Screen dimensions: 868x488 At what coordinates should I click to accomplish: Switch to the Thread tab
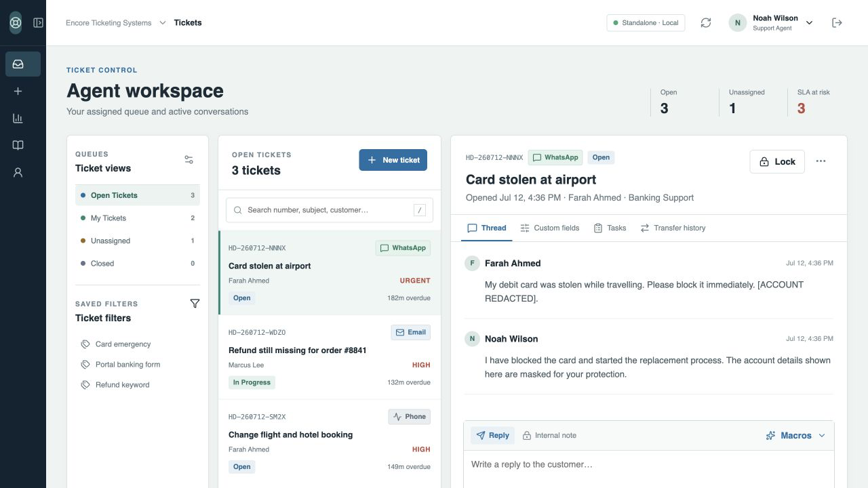(x=487, y=228)
